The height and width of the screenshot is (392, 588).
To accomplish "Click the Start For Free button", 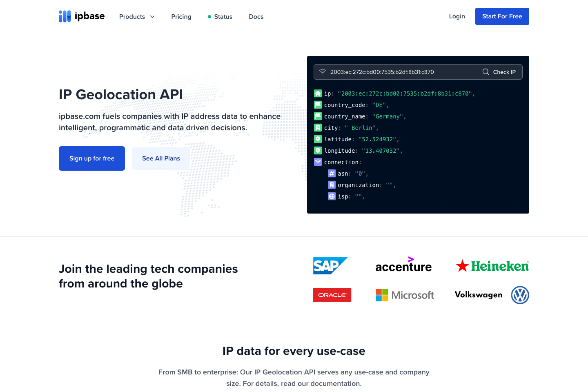I will [x=502, y=16].
